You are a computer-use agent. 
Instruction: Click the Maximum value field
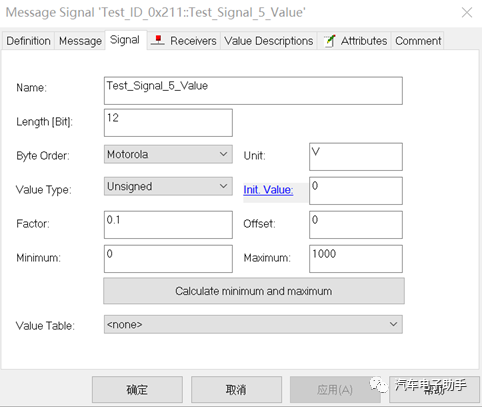point(356,259)
